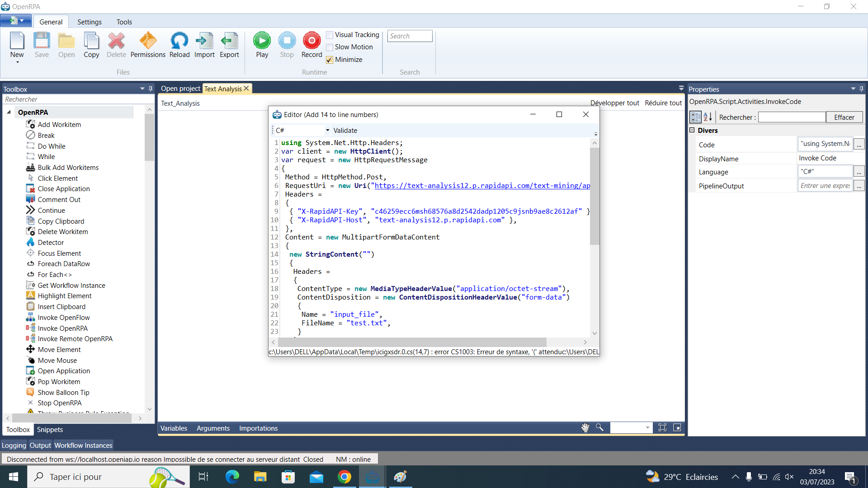Select Show Balloon Tip activity icon

[x=30, y=392]
